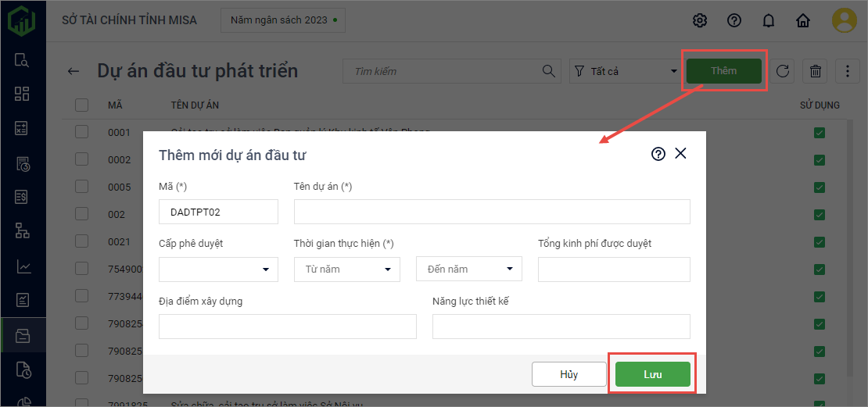Open the user avatar profile menu

click(x=844, y=20)
